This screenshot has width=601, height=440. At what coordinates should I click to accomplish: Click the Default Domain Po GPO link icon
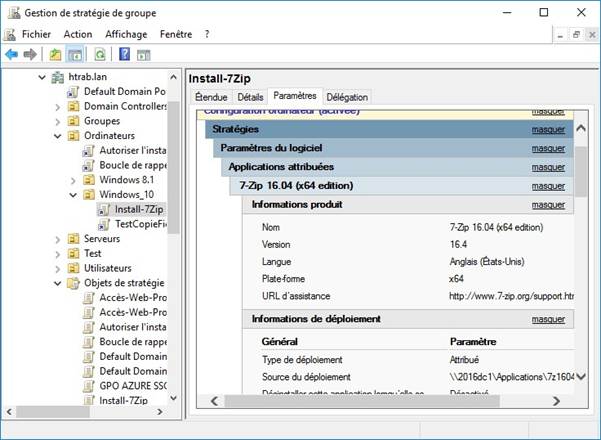pyautogui.click(x=73, y=92)
